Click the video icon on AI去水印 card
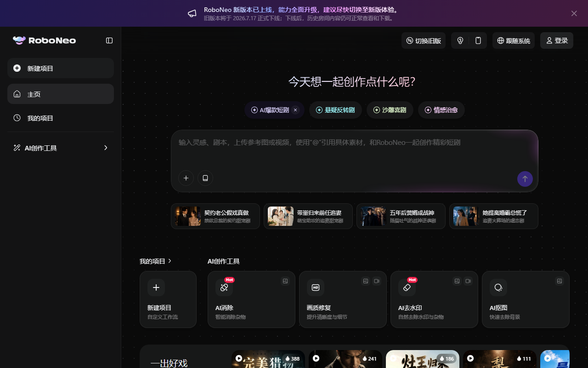Viewport: 588px width, 368px height. 468,281
